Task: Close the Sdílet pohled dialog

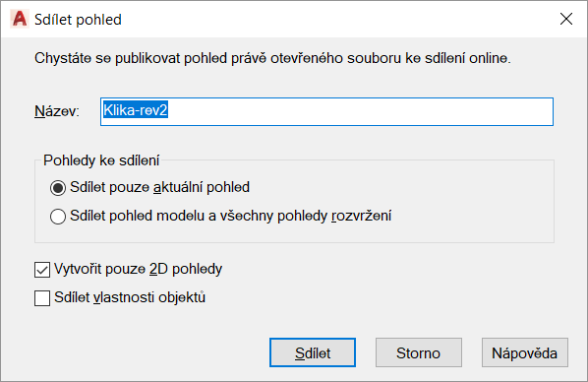Action: click(565, 19)
